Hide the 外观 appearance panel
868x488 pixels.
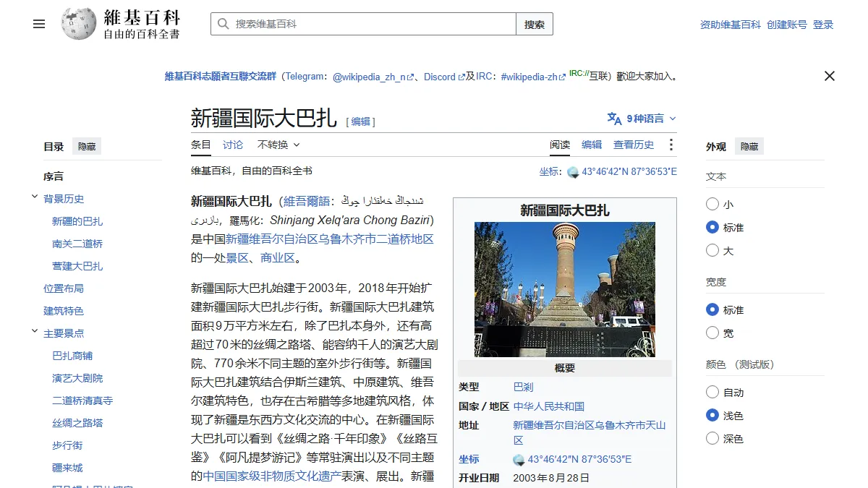click(749, 147)
